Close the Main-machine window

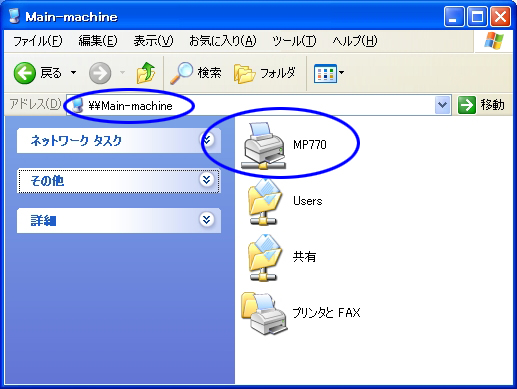coord(500,17)
